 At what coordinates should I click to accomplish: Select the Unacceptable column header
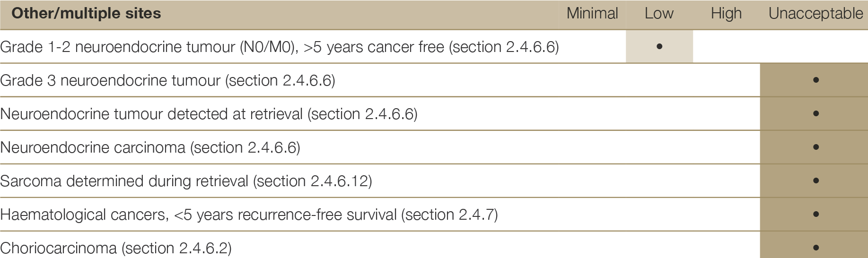coord(815,14)
